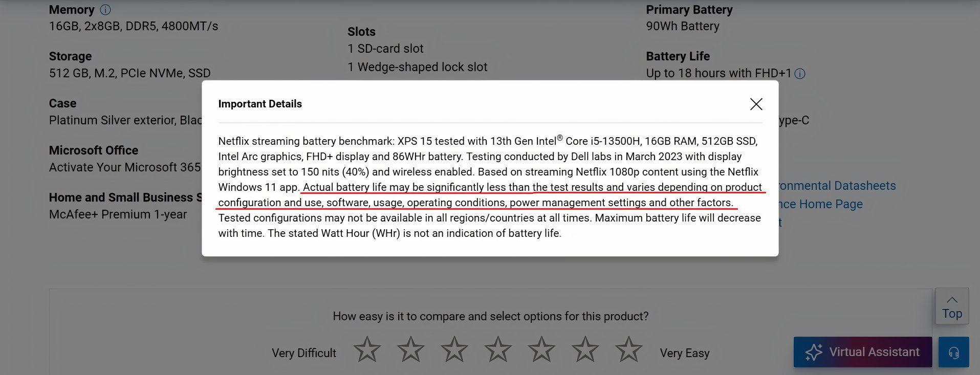Screen dimensions: 980x375
Task: Click info icon beside Battery Life
Action: click(800, 74)
